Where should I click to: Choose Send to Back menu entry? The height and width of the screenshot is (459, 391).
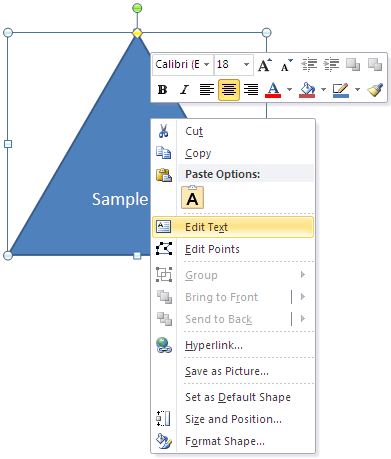tap(219, 319)
